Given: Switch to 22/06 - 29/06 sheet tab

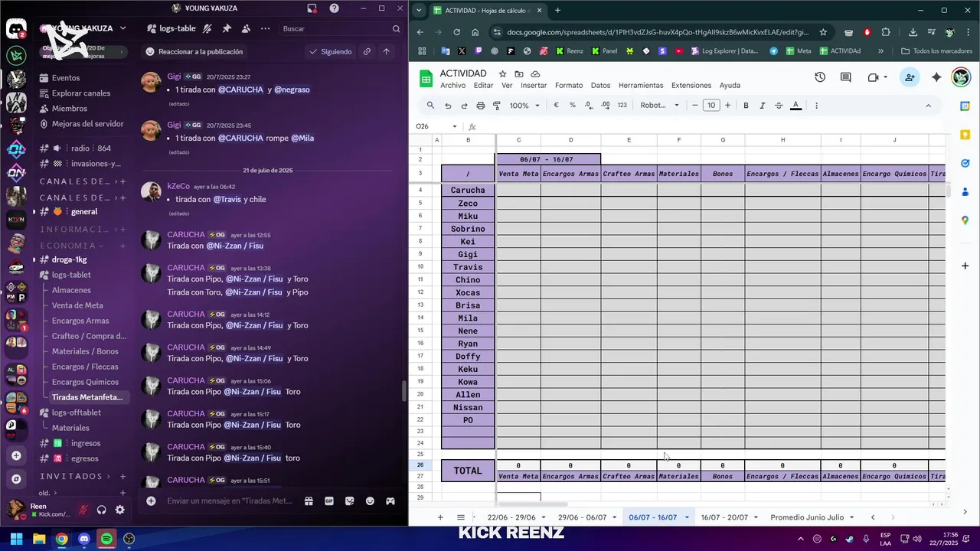Looking at the screenshot, I should pyautogui.click(x=511, y=517).
